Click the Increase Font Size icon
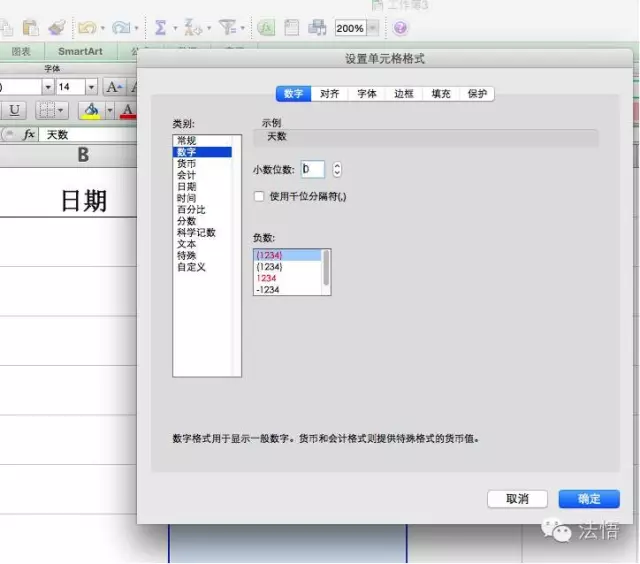The image size is (640, 564). (x=114, y=87)
